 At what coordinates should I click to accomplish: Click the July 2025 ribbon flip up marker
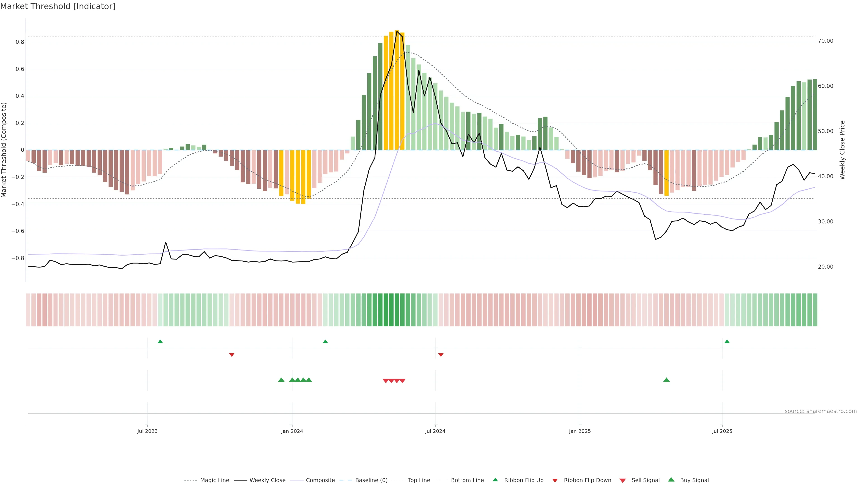pos(727,342)
